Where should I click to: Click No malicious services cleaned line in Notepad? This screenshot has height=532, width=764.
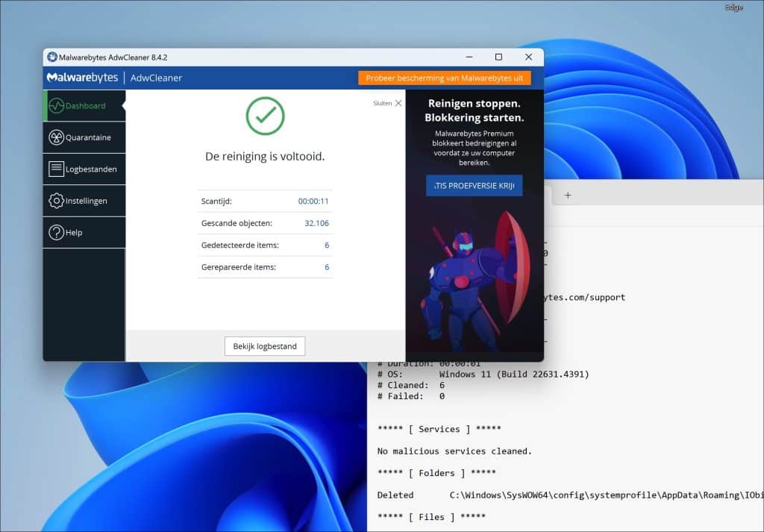(454, 451)
